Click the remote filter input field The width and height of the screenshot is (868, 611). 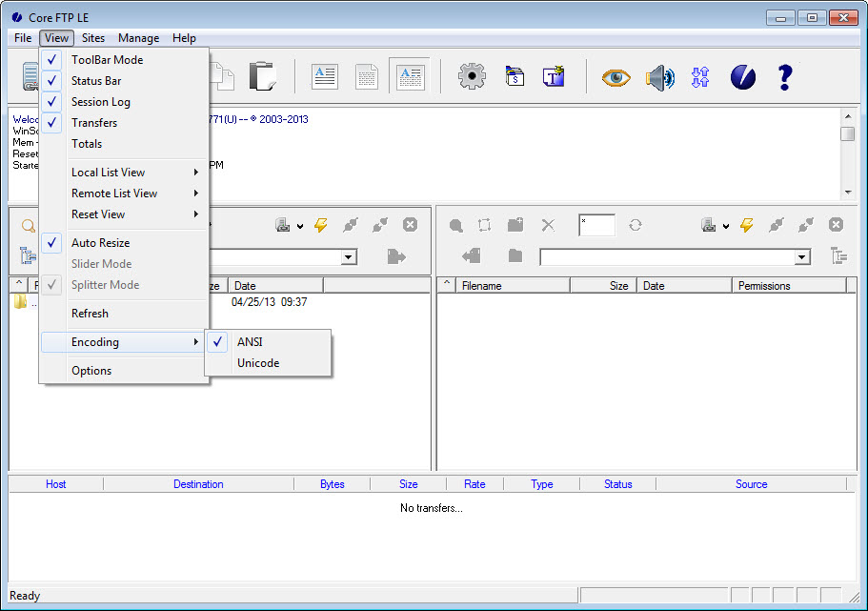596,225
